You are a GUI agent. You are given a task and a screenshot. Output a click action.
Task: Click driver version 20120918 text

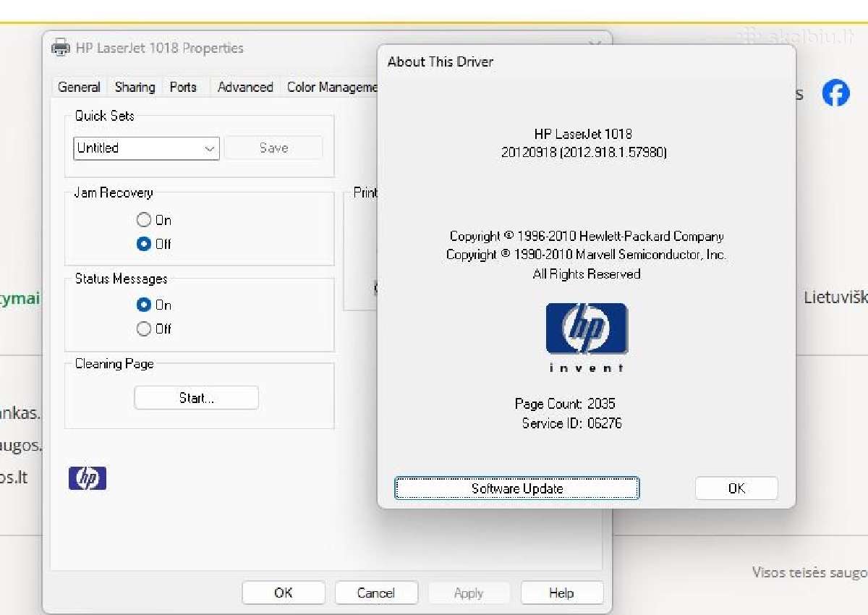click(x=584, y=153)
